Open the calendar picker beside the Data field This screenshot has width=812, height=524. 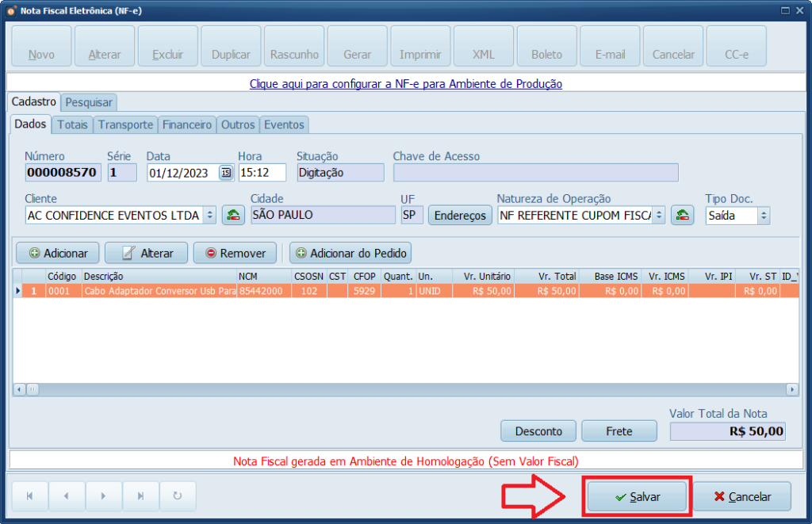click(x=226, y=173)
